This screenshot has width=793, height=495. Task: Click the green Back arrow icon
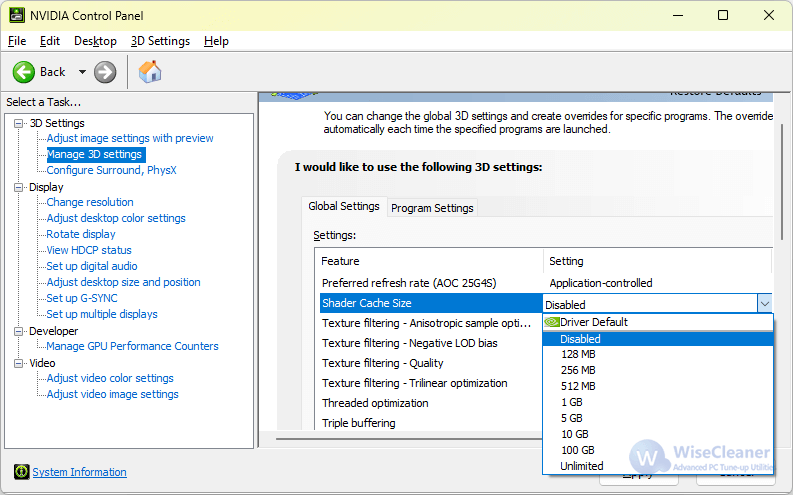[x=24, y=72]
